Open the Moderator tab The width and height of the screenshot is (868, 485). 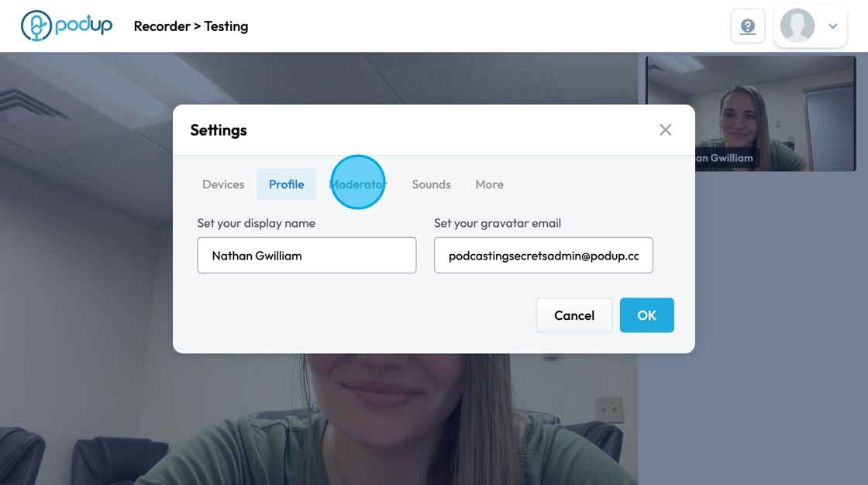pos(357,184)
